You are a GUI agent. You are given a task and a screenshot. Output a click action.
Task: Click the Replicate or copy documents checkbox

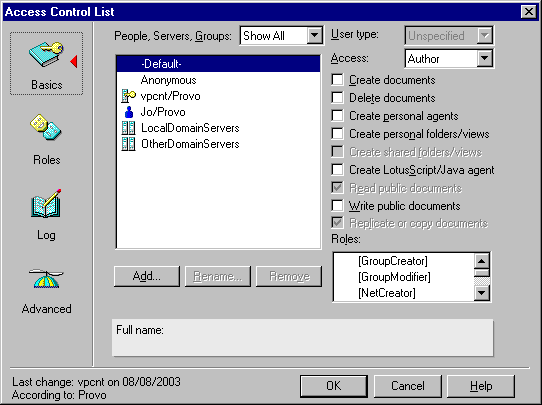pyautogui.click(x=337, y=223)
